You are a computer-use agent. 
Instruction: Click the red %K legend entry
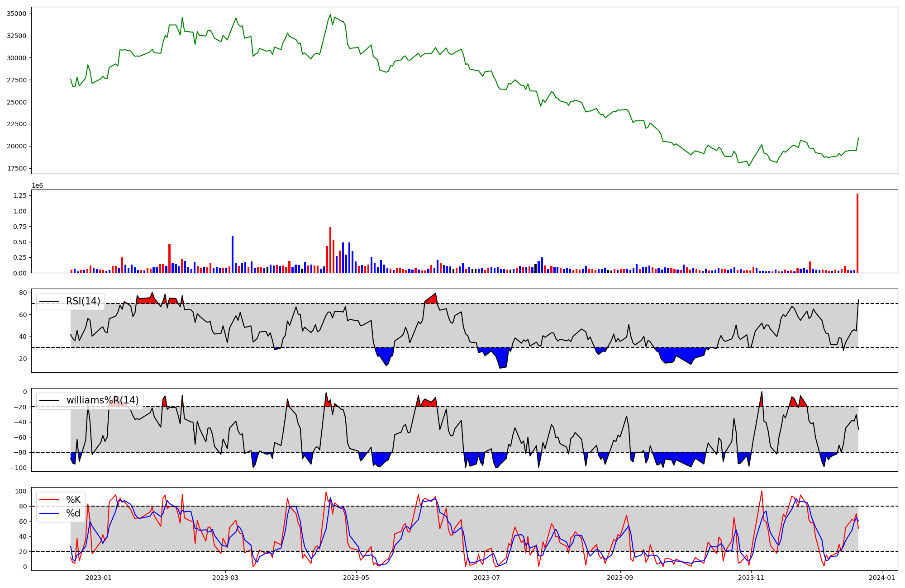pos(73,500)
